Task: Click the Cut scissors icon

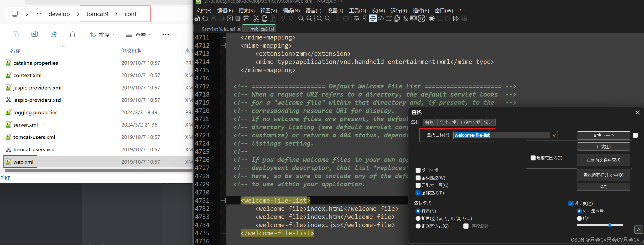Action: coord(256,19)
